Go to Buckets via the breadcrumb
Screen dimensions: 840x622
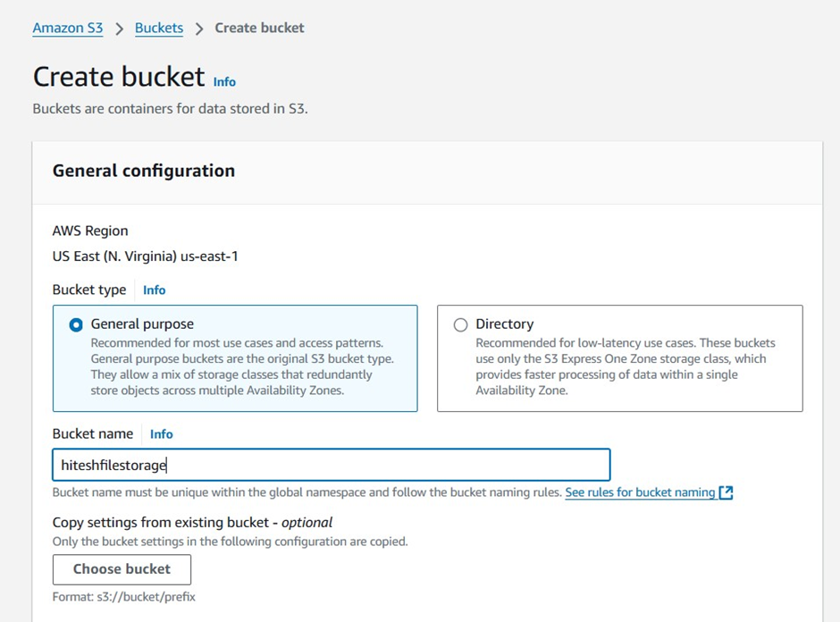[159, 28]
